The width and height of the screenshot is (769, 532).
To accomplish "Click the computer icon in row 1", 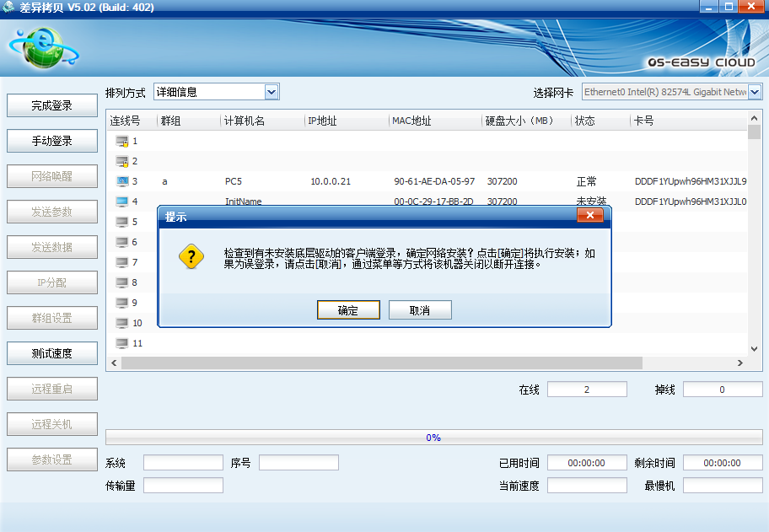I will (121, 141).
